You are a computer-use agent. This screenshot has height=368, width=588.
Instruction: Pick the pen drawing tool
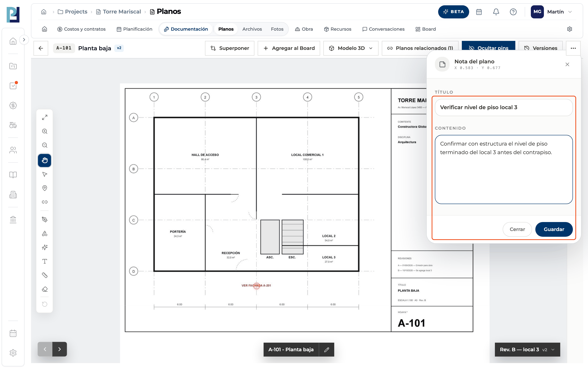pyautogui.click(x=45, y=220)
